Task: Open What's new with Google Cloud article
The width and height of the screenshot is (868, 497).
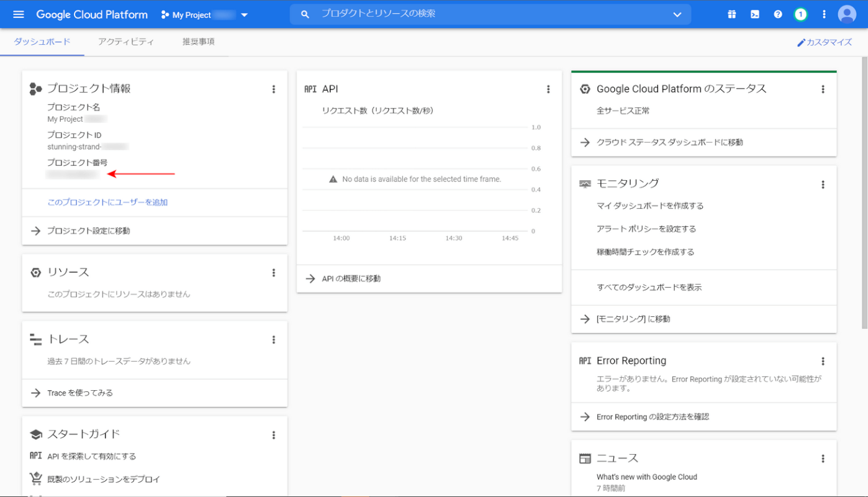Action: coord(647,477)
